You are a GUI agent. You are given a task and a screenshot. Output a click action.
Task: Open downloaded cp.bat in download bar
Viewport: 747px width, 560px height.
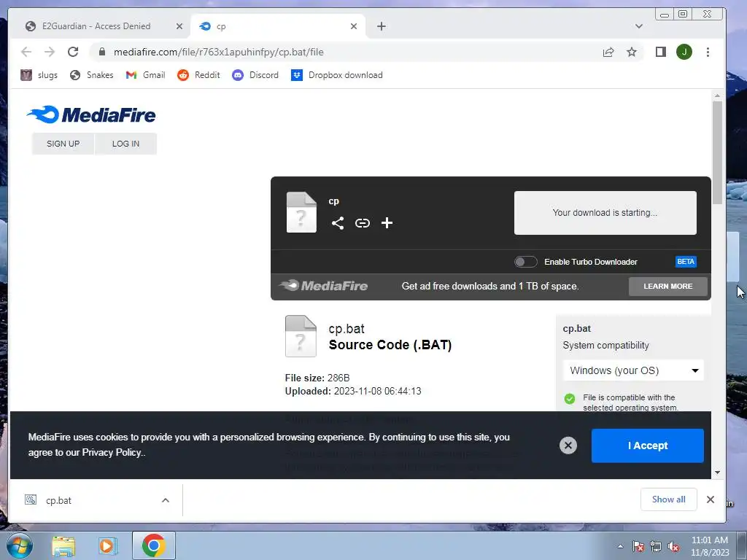click(58, 500)
